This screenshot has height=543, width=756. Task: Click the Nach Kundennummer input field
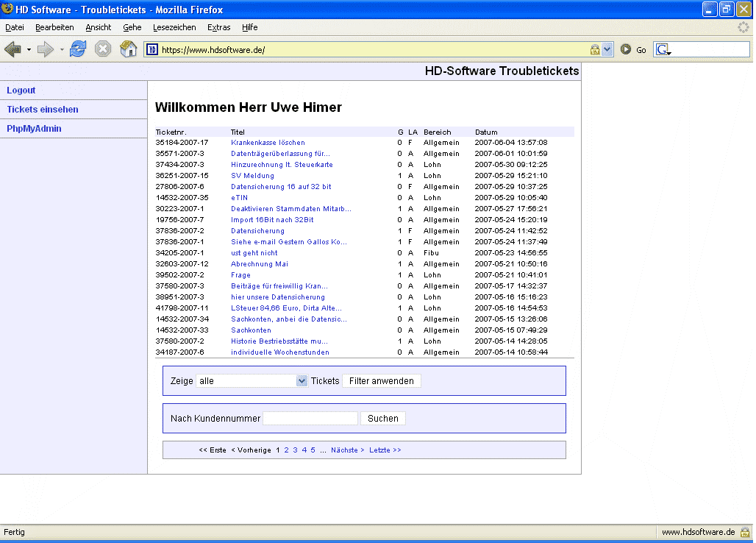(x=310, y=419)
